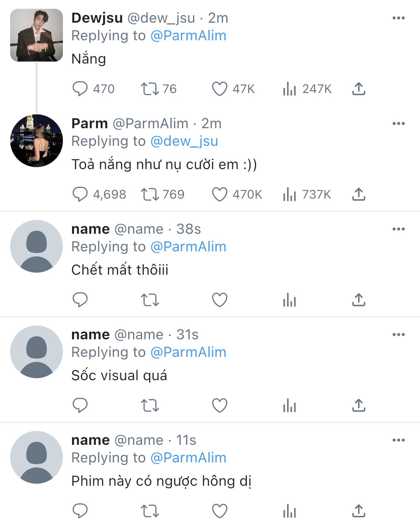Like Dewjsu's "Nắng" tweet
Viewport: 420px width, 526px height.
coord(219,89)
